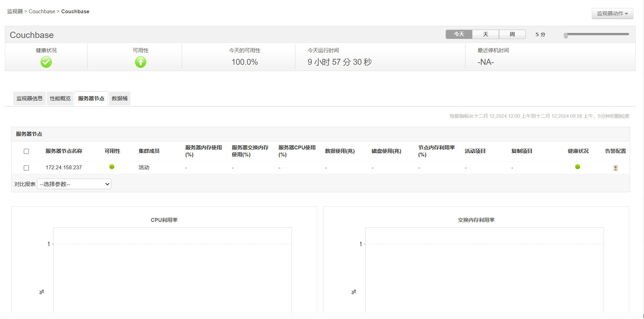Click the 磁盘使用(兆) column header

[x=386, y=151]
